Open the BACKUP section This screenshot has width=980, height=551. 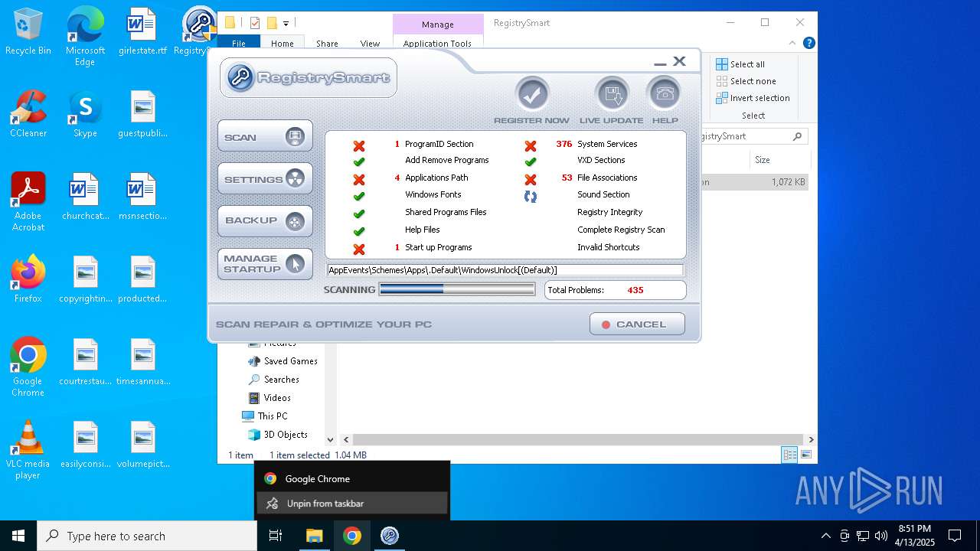click(265, 221)
